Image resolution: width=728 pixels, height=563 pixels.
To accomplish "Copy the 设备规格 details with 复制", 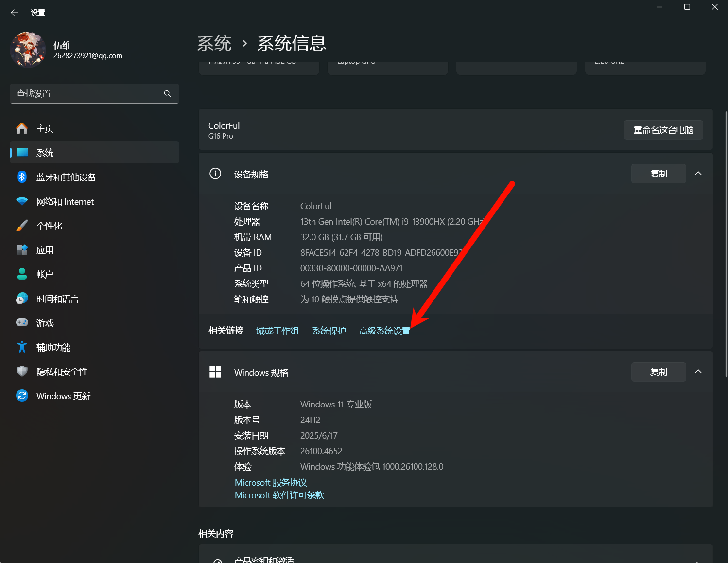I will [x=659, y=174].
